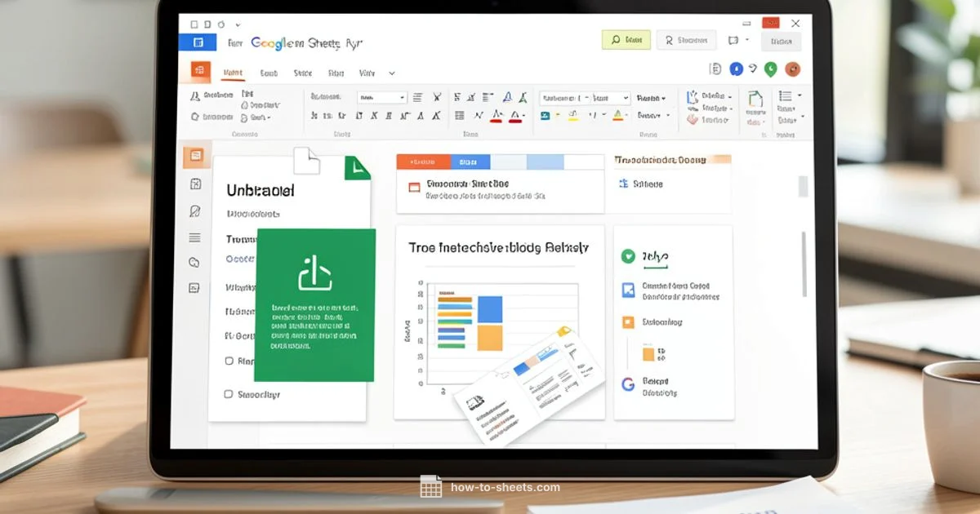Image resolution: width=980 pixels, height=514 pixels.
Task: Click the Google G icon in right panel
Action: pyautogui.click(x=627, y=384)
